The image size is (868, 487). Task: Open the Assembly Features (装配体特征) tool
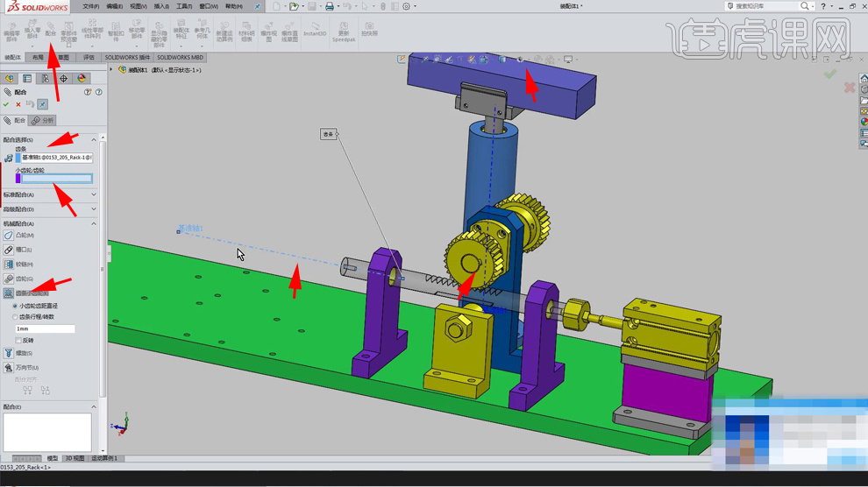(x=181, y=30)
